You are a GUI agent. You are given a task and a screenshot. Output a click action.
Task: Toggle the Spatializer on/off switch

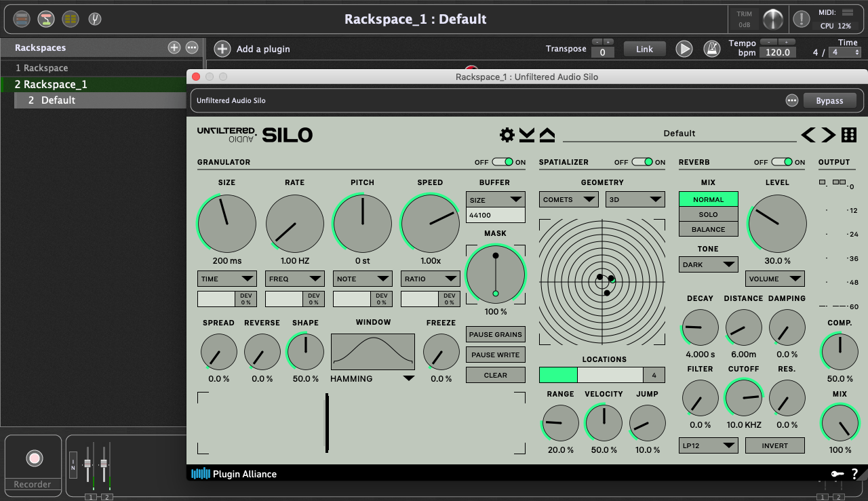(642, 162)
